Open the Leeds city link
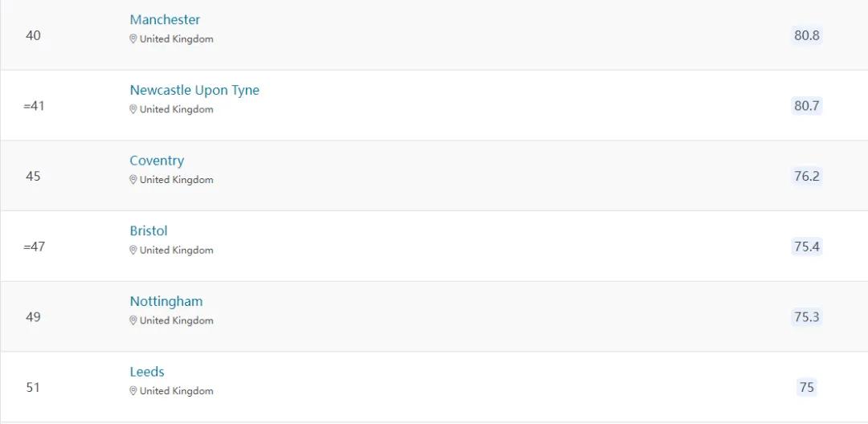Screen dimensions: 868x424 [147, 372]
